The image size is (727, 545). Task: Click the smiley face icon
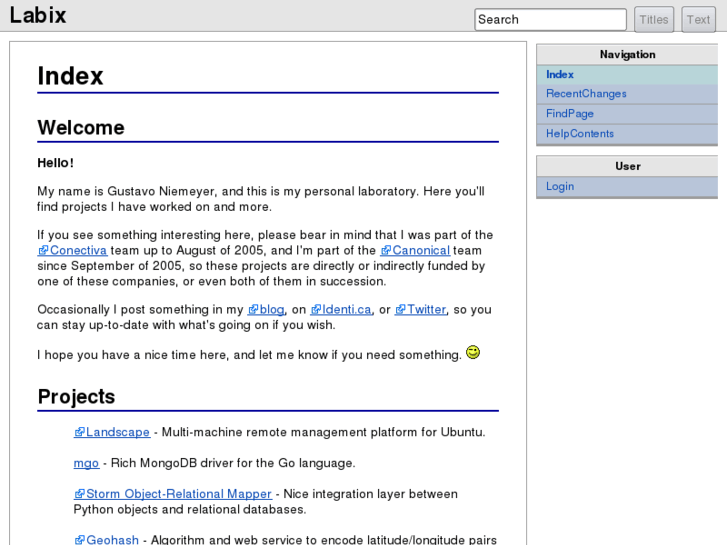473,353
